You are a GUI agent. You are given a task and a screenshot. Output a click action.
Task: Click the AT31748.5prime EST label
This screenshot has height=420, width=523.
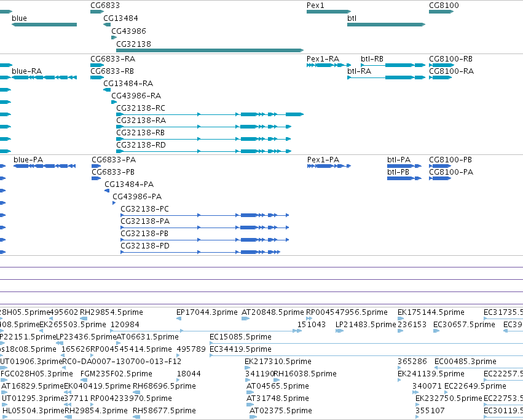278,398
